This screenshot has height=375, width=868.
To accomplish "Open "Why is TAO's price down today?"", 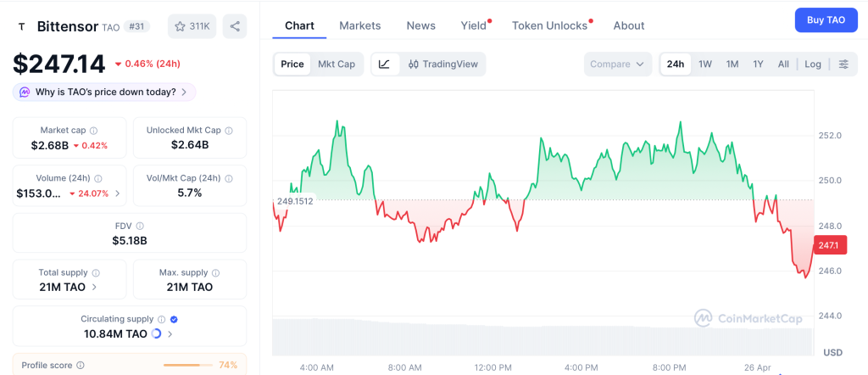I will 104,92.
